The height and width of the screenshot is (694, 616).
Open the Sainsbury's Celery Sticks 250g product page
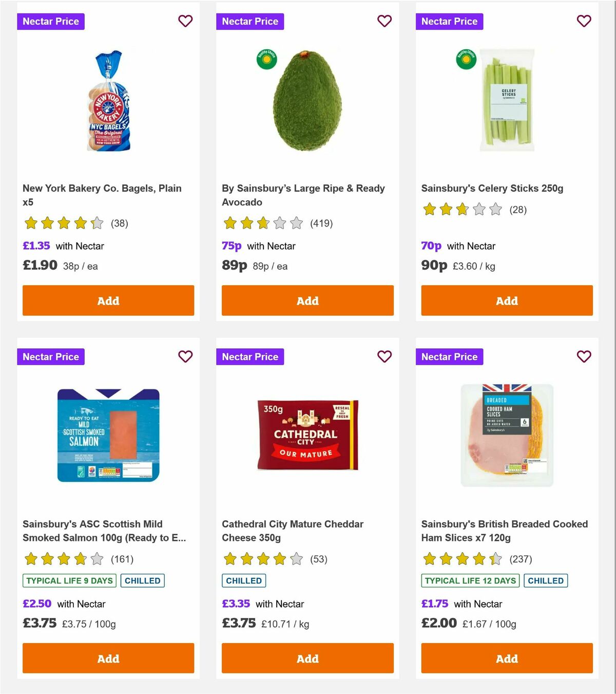pyautogui.click(x=492, y=188)
